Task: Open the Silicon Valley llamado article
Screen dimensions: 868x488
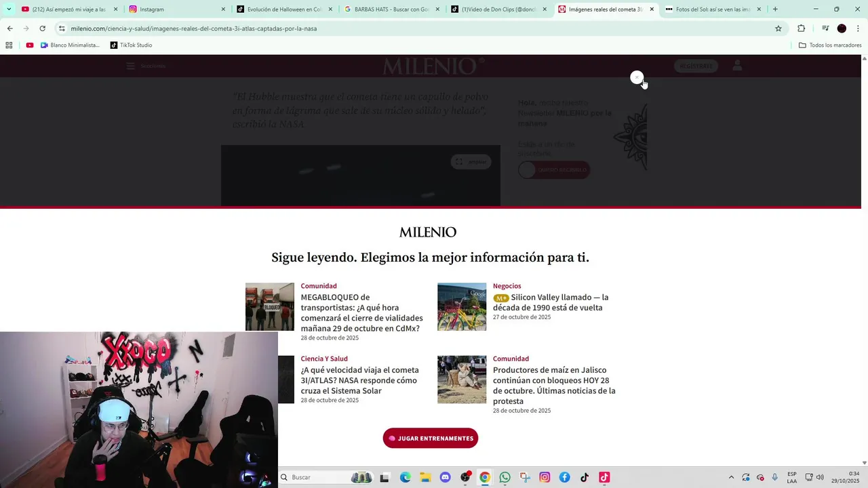Action: point(551,302)
